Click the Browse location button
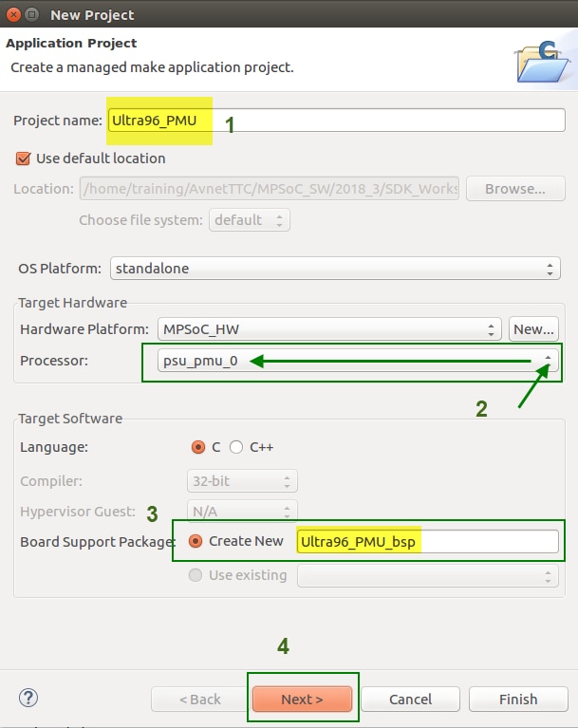This screenshot has width=578, height=728. click(x=514, y=189)
